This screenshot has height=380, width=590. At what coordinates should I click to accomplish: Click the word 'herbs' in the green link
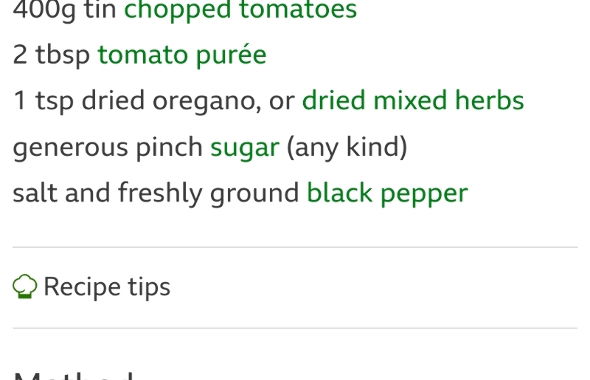coord(489,100)
